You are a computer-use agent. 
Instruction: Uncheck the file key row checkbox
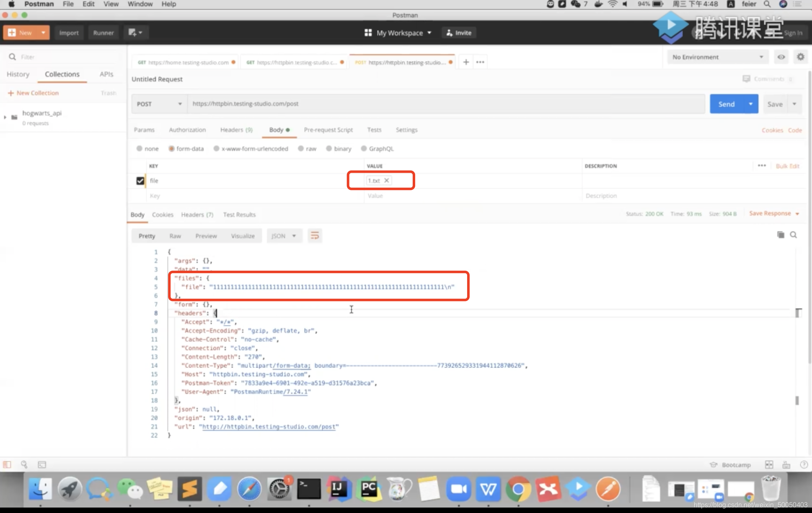[x=140, y=181]
